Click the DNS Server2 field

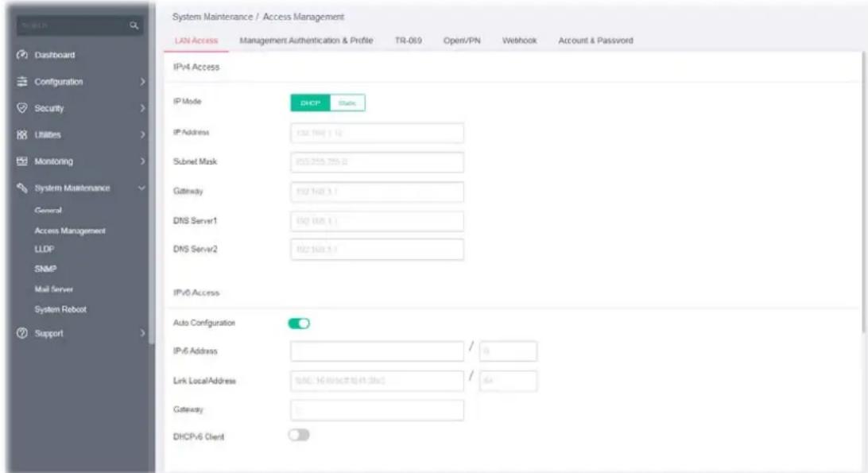(377, 250)
